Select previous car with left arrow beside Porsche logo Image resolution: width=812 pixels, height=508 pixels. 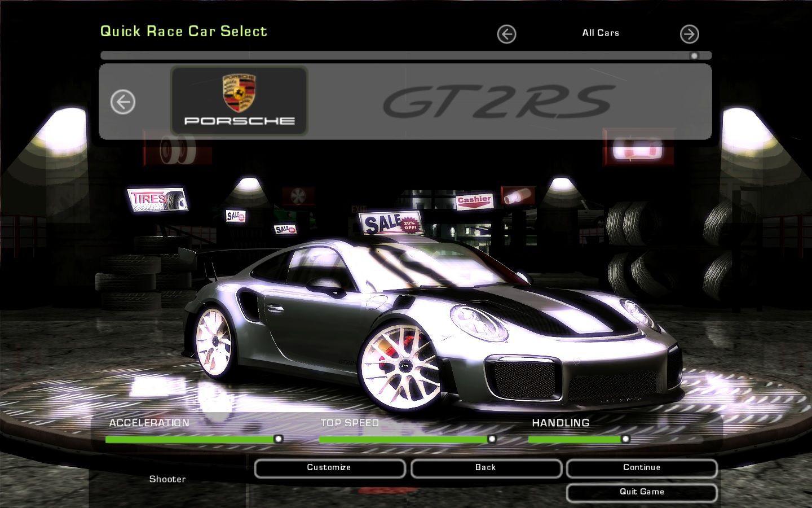click(123, 102)
